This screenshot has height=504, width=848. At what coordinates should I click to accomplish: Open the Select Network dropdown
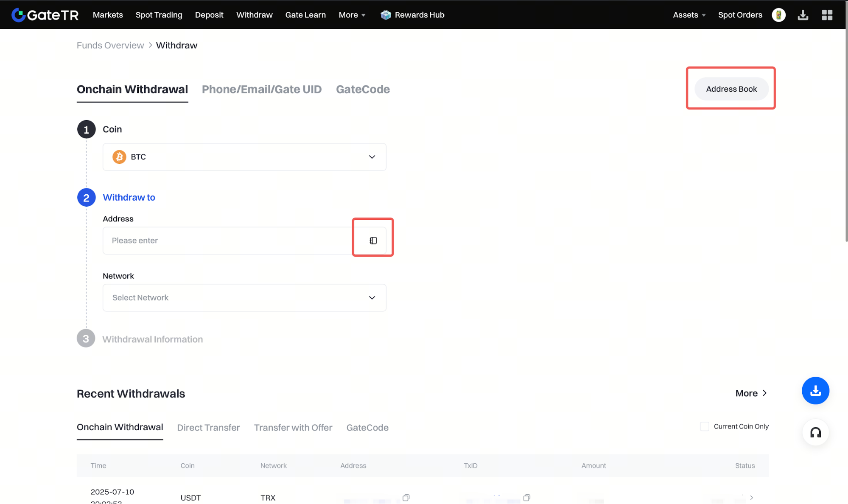tap(244, 298)
